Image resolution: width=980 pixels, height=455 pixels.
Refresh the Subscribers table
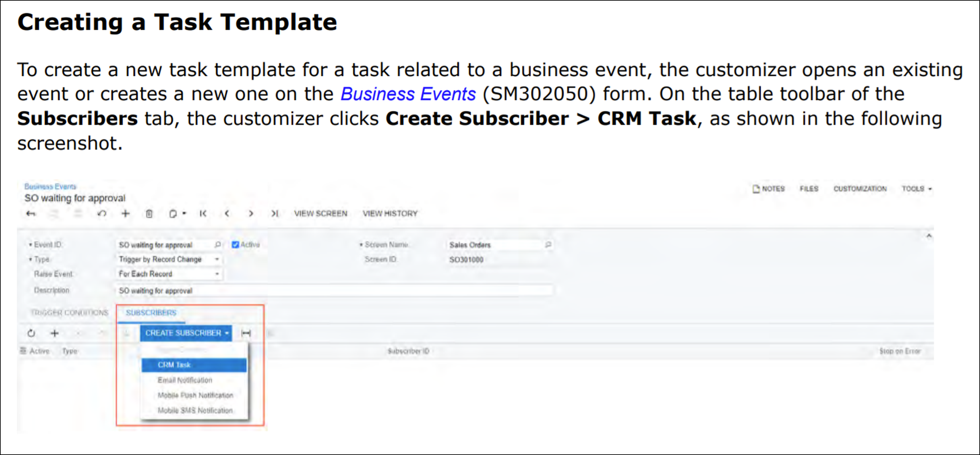pos(31,333)
